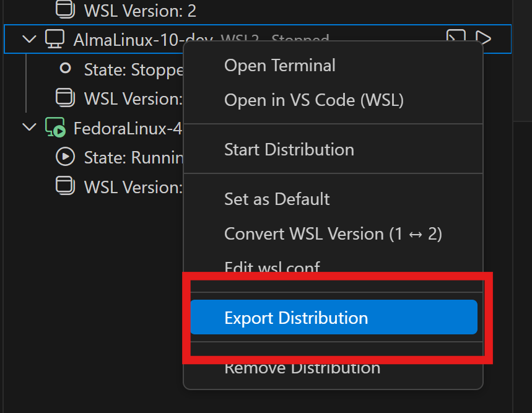Choose Remove Distribution menu entry

click(x=302, y=369)
